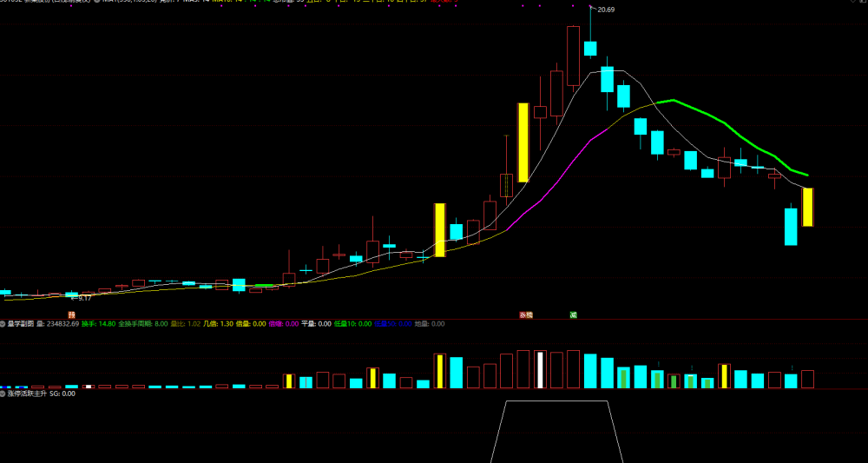Click the SG: 0.00 value
868x463 pixels.
point(62,394)
